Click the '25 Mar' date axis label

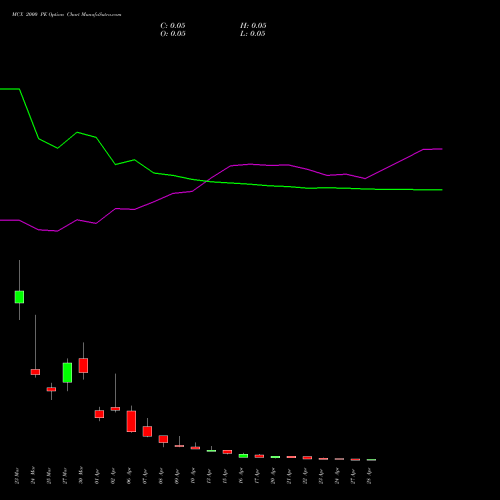click(x=49, y=476)
